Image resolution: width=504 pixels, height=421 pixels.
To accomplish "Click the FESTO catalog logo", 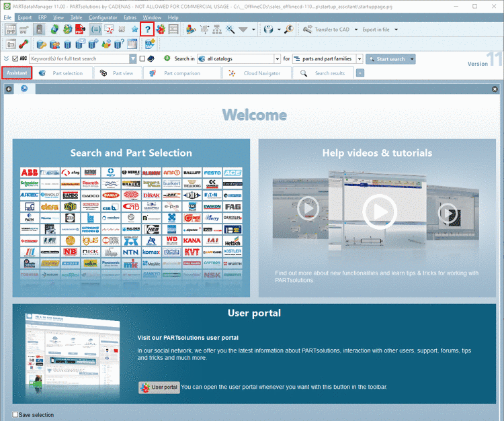I will pos(212,173).
